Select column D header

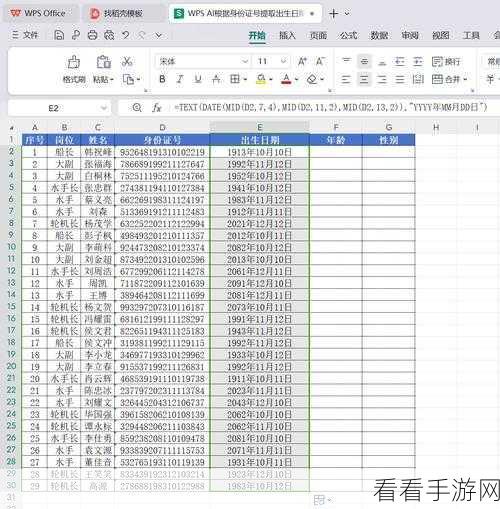pyautogui.click(x=162, y=127)
